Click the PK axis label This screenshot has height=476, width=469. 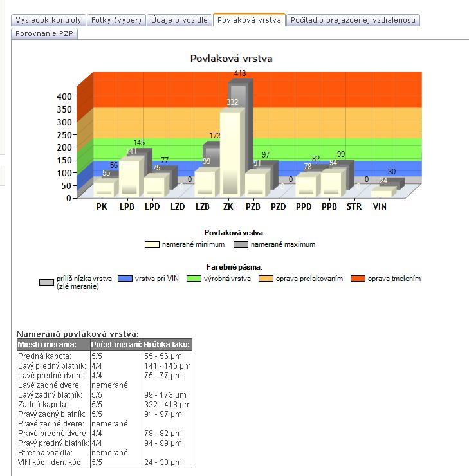pyautogui.click(x=102, y=206)
